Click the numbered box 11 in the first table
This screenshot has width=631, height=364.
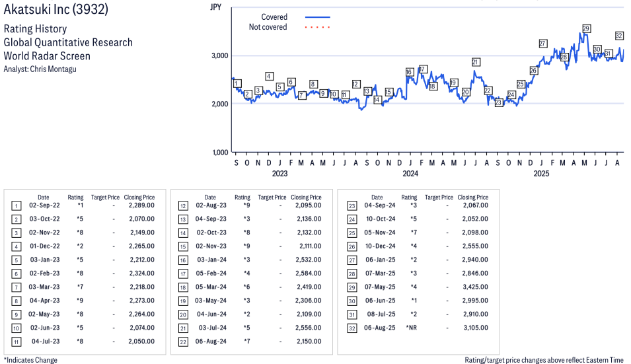pyautogui.click(x=16, y=342)
